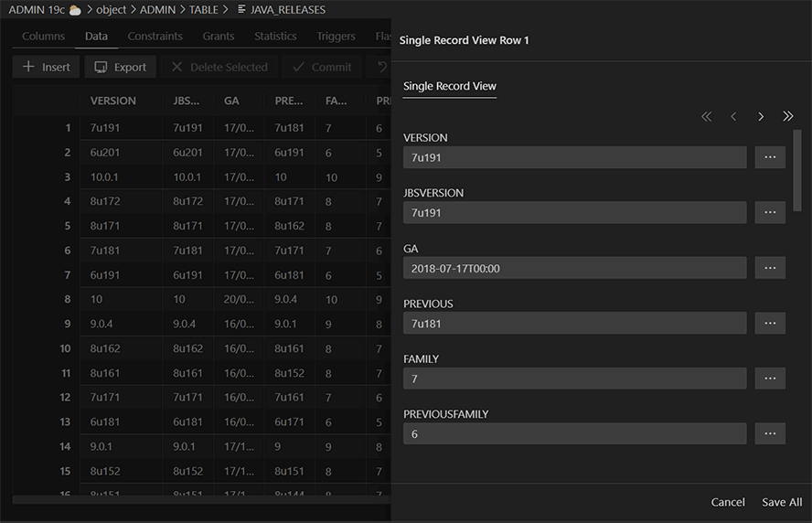Click TABLE in the breadcrumb path
The width and height of the screenshot is (812, 523).
click(204, 9)
